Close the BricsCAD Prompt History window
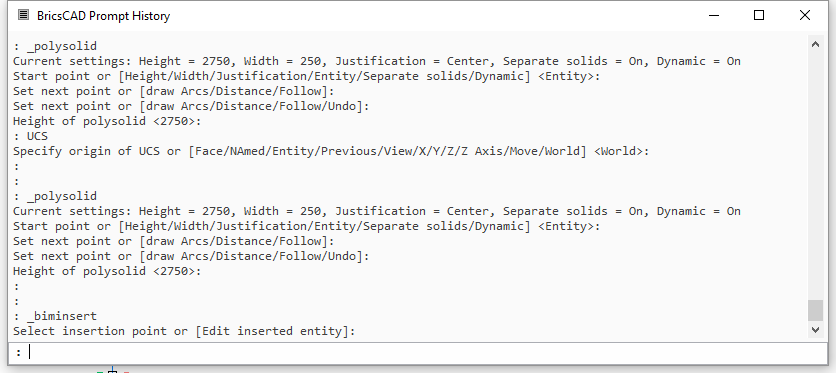The height and width of the screenshot is (373, 836). coord(805,15)
